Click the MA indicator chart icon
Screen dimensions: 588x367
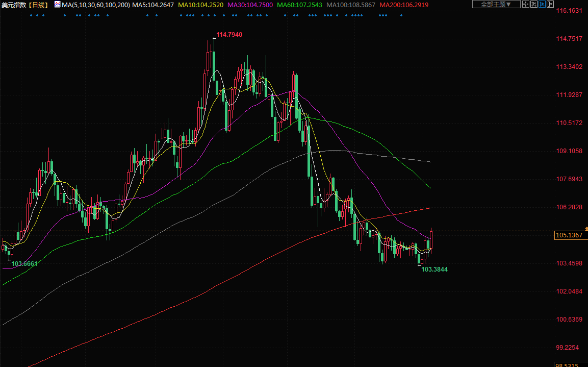(56, 5)
